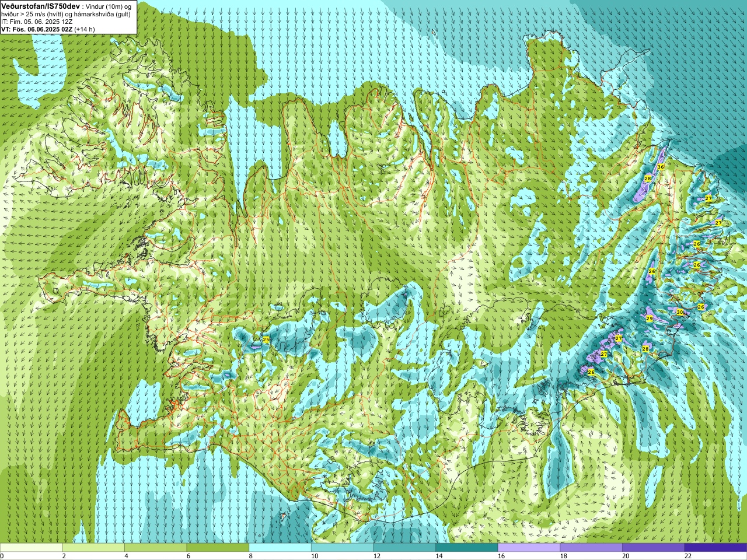Click the legend tick label 20
Viewport: 747px width, 560px height.
point(626,556)
